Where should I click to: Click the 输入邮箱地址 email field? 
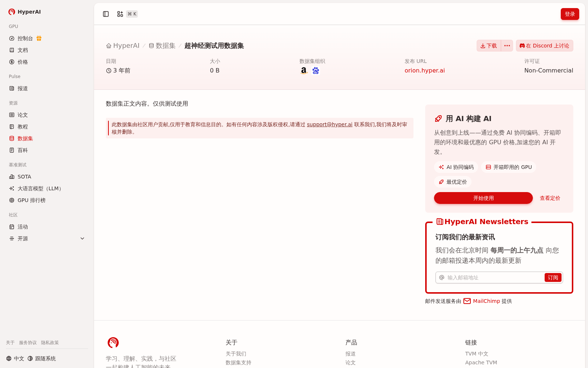click(494, 277)
